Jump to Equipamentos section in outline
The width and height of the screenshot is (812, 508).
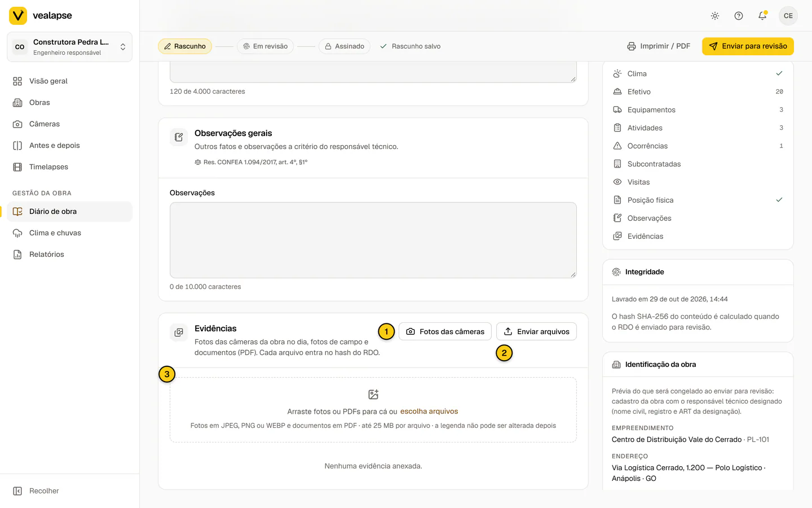point(698,110)
